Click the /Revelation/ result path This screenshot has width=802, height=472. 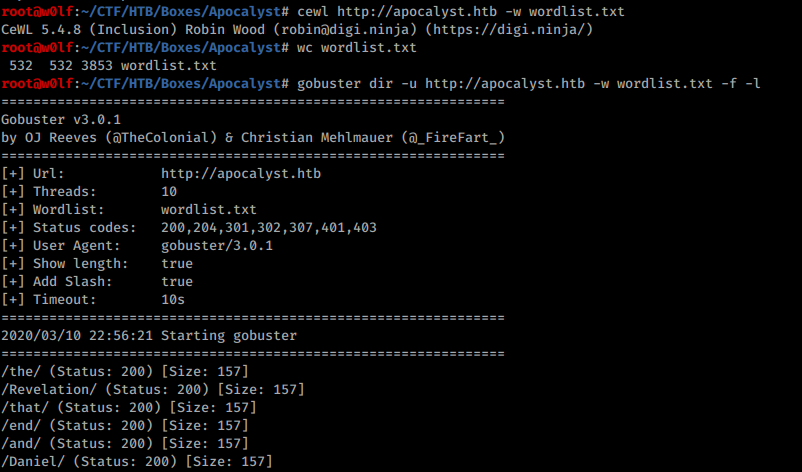point(49,389)
